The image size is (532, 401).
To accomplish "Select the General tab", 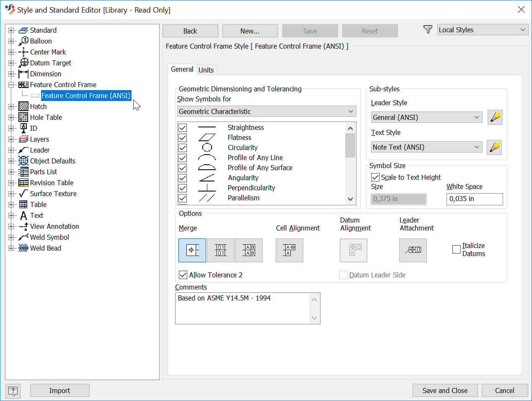I will [x=182, y=69].
